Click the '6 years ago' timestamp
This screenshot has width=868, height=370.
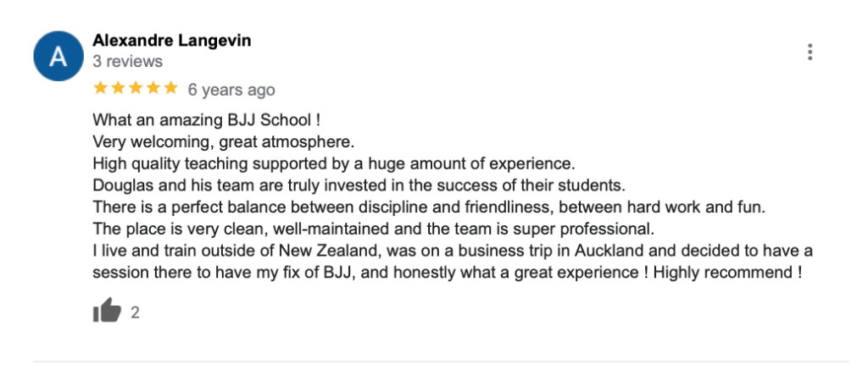pos(231,90)
